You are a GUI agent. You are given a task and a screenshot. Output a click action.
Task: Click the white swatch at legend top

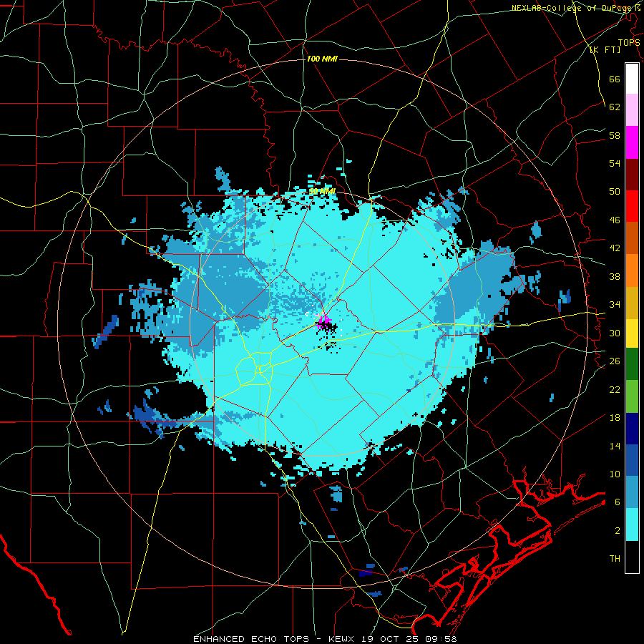(632, 79)
